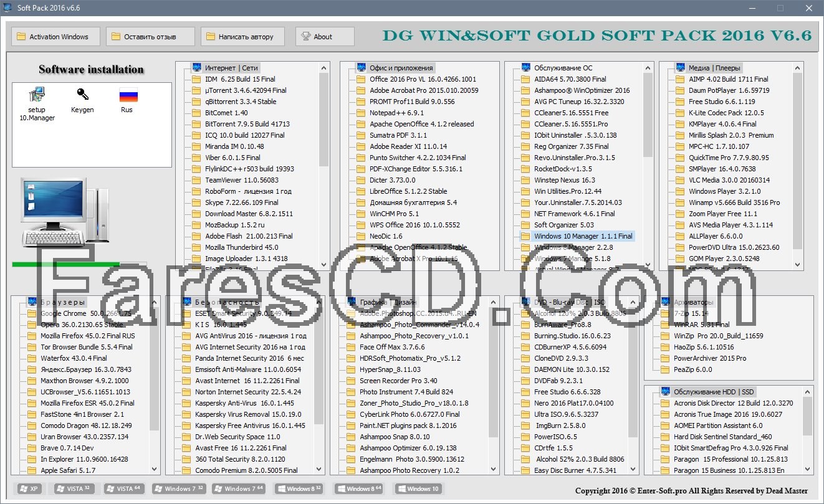
Task: Select VLC Media 3.0.0 20160314 entry
Action: [729, 180]
